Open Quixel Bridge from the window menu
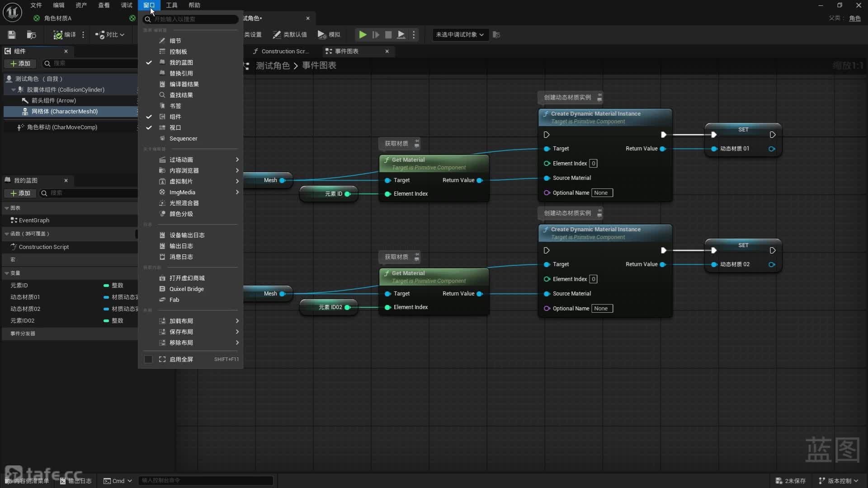 (x=186, y=289)
